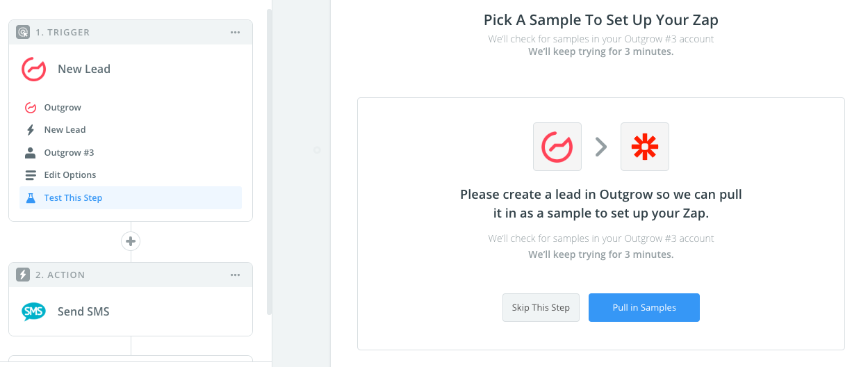
Task: Click the lightning bolt New Lead icon
Action: [31, 130]
